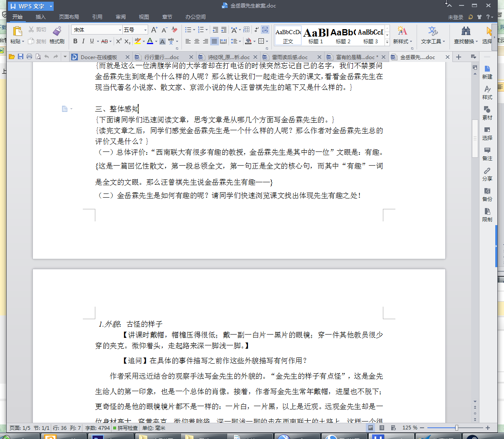Open the Text Tools (文字工具) menu
The height and width of the screenshot is (439, 504).
click(433, 35)
